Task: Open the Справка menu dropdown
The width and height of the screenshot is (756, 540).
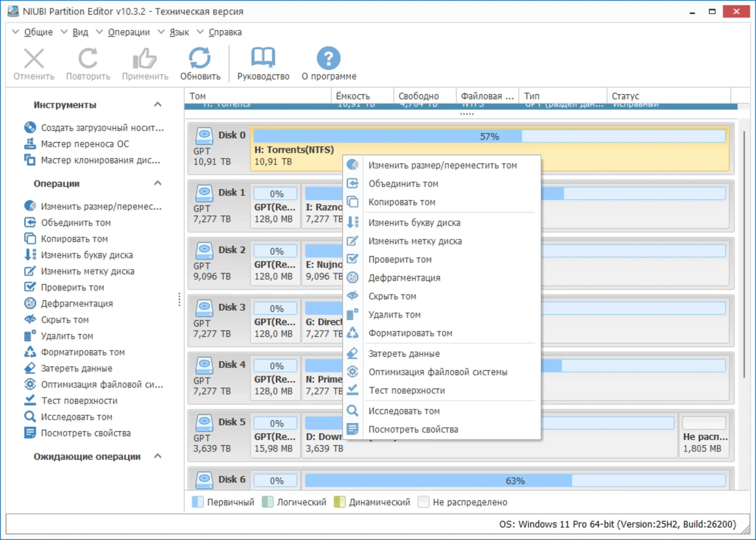Action: pyautogui.click(x=219, y=32)
